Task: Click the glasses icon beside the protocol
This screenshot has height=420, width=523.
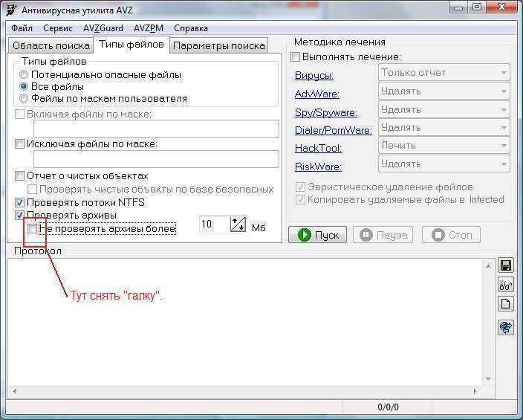Action: pyautogui.click(x=506, y=285)
